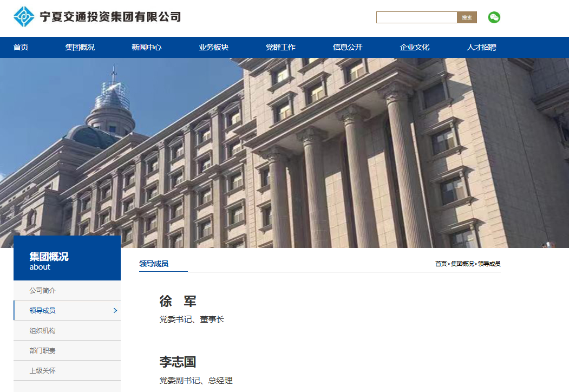
Task: Click the 领导成员 section tab heading
Action: [x=154, y=264]
